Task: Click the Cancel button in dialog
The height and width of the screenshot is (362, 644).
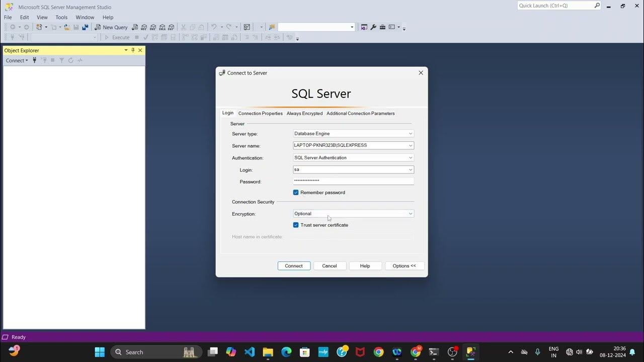Action: [330, 265]
